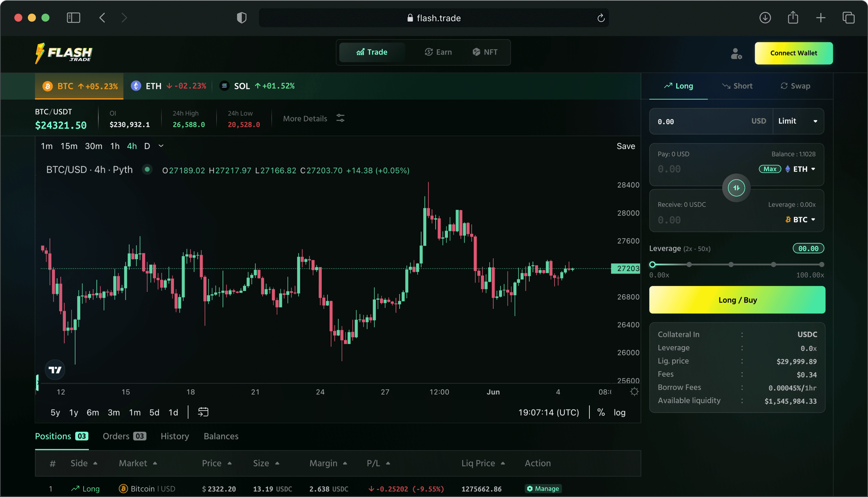Click the leverage slider's last stop

pos(822,264)
